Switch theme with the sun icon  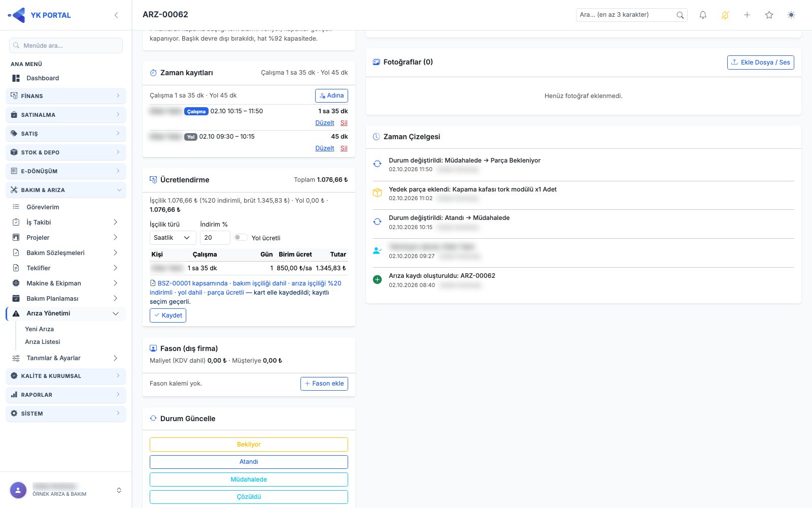791,15
